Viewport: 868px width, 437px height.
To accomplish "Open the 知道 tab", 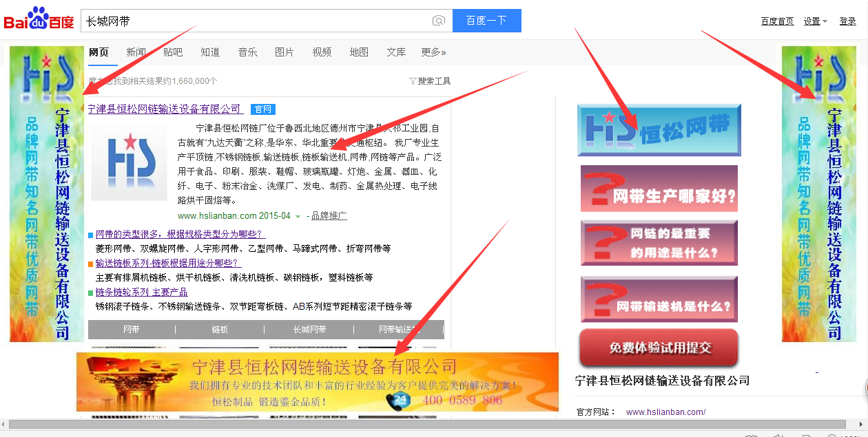I will tap(210, 52).
